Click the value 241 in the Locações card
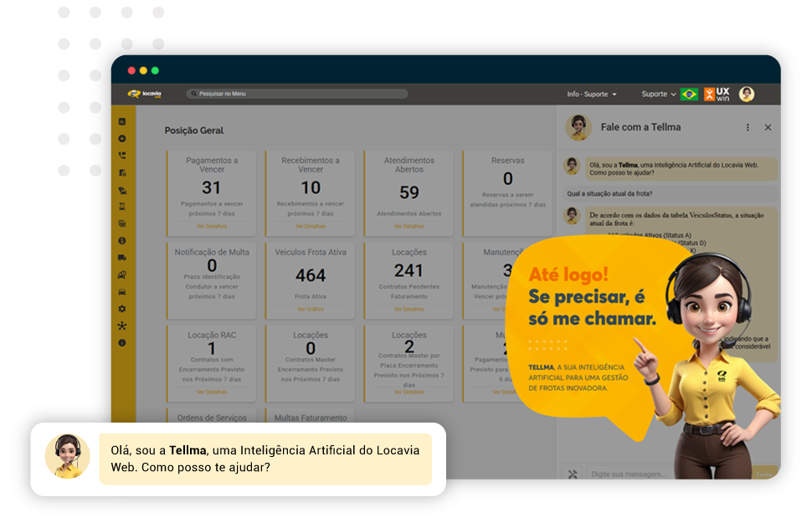The height and width of the screenshot is (523, 812). (409, 270)
